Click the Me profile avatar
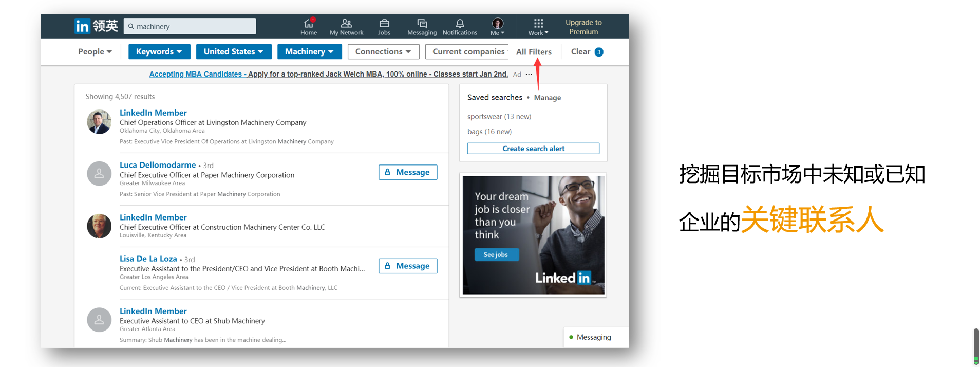The image size is (980, 367). point(497,24)
